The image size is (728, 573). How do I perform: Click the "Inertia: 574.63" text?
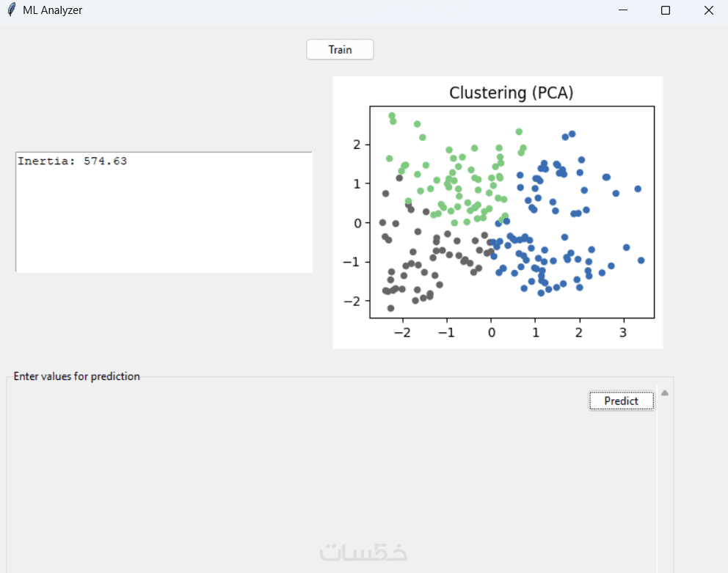73,161
